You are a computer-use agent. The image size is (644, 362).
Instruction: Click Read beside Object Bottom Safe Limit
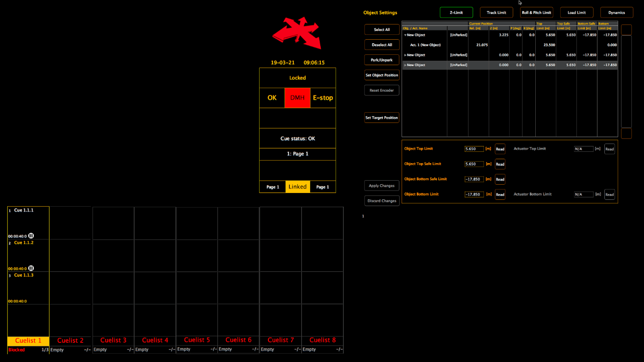pyautogui.click(x=500, y=179)
